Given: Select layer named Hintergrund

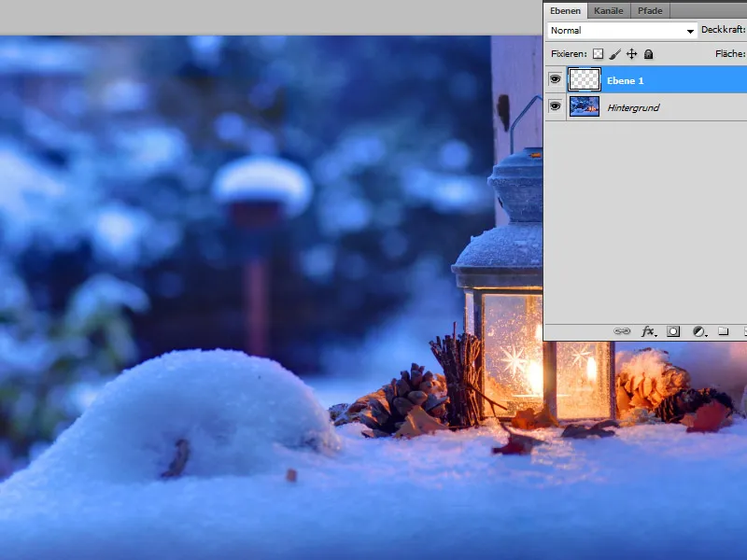Looking at the screenshot, I should pyautogui.click(x=633, y=107).
